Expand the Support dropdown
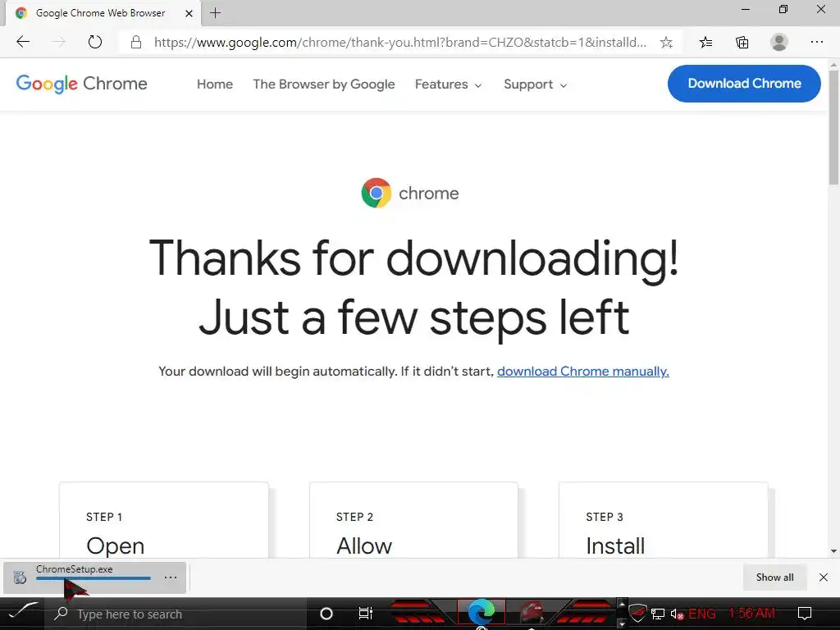This screenshot has height=630, width=840. coord(535,84)
